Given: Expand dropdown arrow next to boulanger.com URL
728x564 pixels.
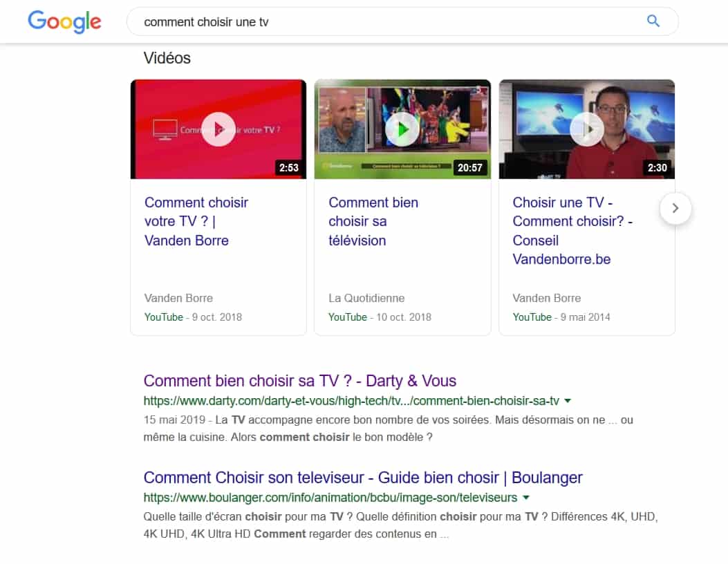Looking at the screenshot, I should [526, 497].
